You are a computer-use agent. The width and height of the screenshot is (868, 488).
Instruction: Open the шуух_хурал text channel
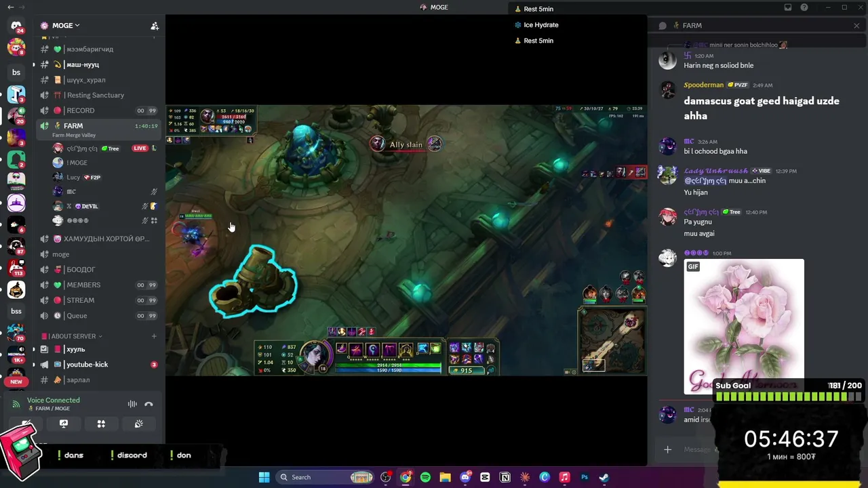click(x=97, y=80)
